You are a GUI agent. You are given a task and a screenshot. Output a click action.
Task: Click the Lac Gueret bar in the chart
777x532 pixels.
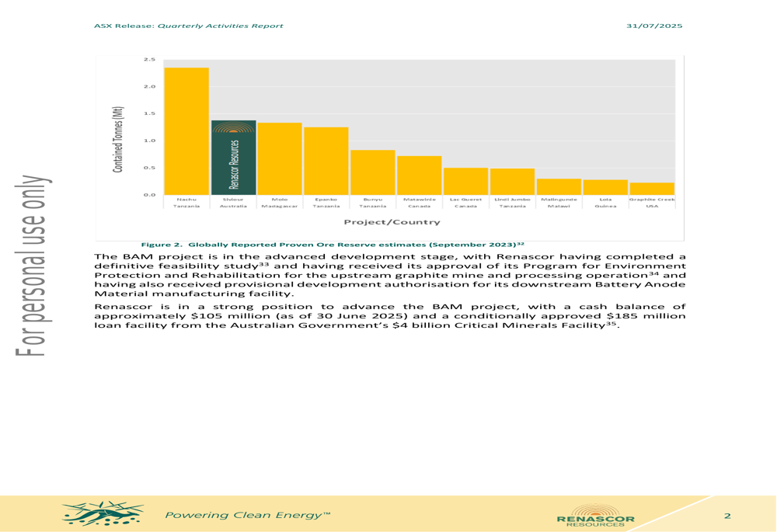tap(465, 181)
